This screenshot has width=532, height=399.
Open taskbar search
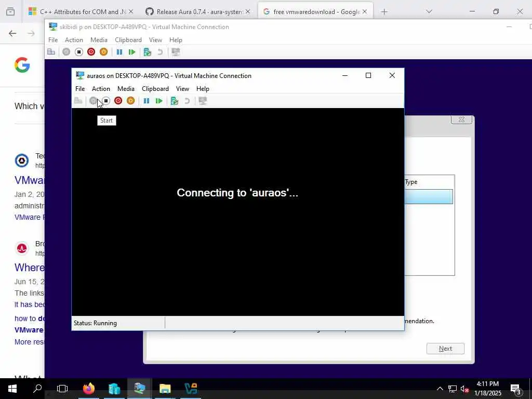(37, 389)
